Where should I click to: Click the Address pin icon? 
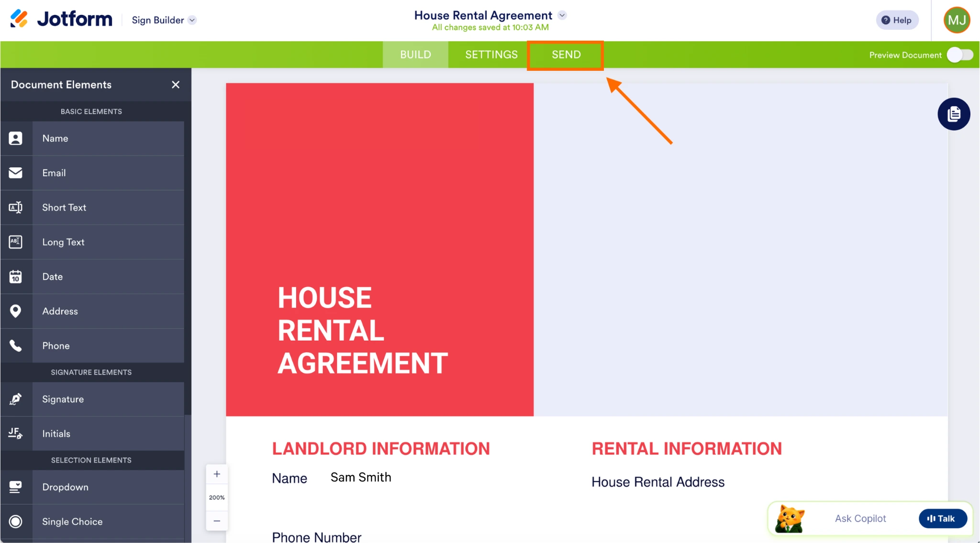16,311
